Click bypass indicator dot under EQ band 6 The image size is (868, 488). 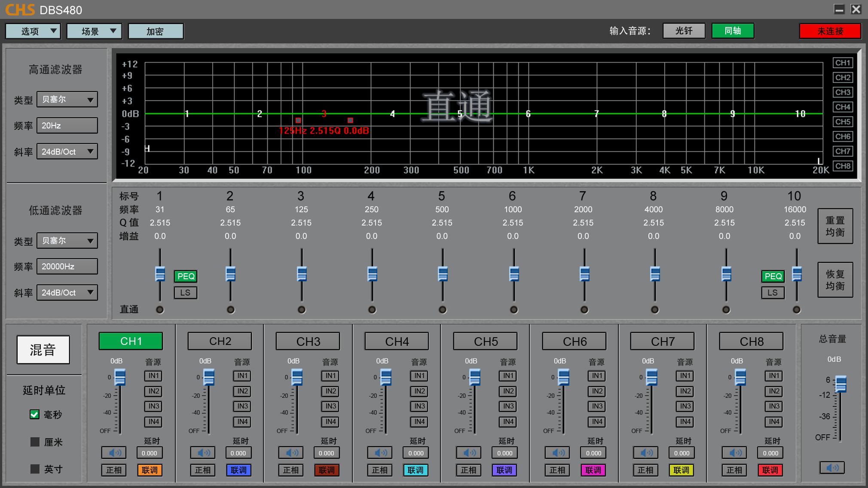tap(514, 310)
